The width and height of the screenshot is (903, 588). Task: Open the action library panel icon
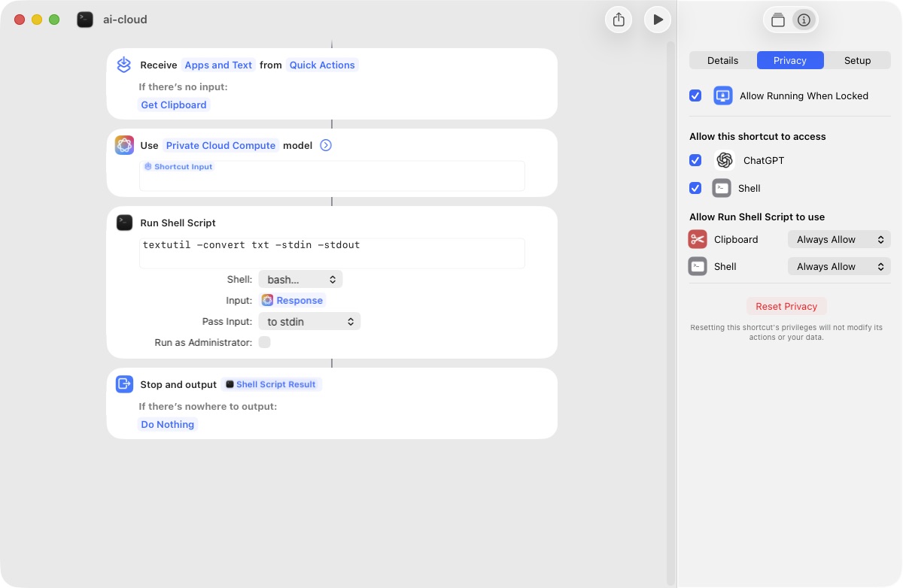click(x=778, y=20)
